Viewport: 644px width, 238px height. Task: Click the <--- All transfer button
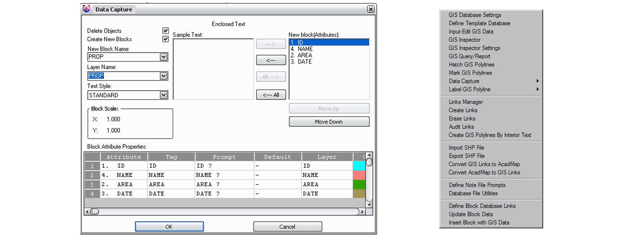click(271, 95)
